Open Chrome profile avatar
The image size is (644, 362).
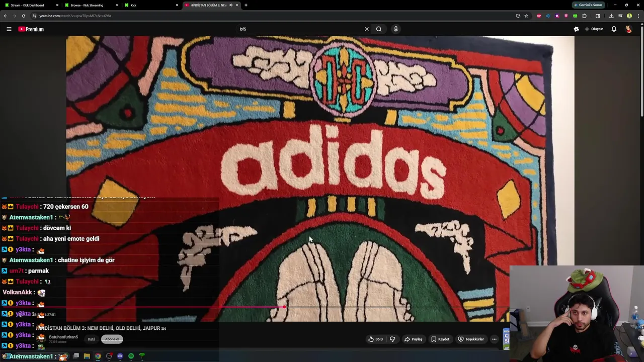[x=629, y=16]
